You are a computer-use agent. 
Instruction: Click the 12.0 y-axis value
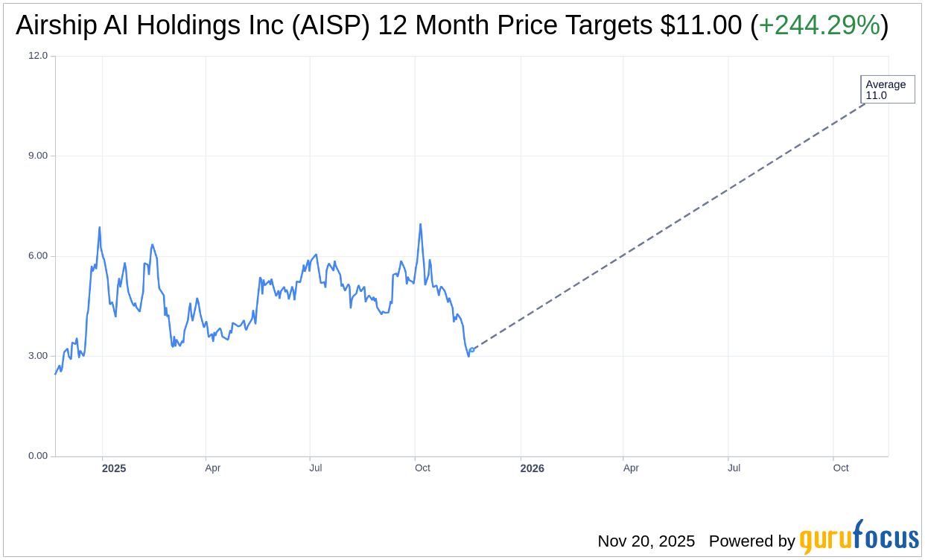click(38, 56)
